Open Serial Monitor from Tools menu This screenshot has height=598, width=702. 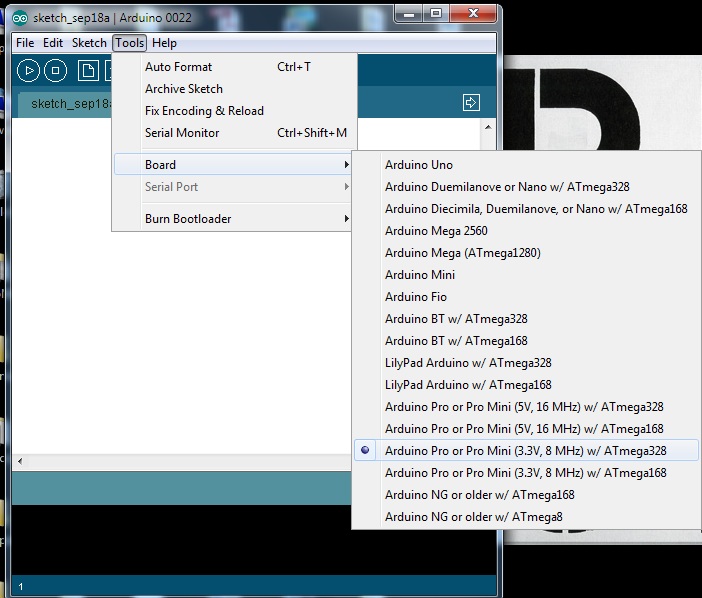(x=235, y=132)
